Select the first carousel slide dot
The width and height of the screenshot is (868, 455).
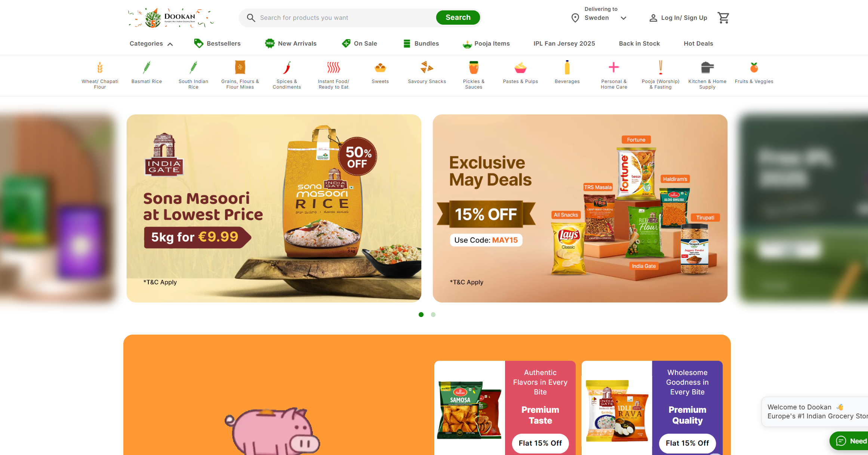coord(421,314)
